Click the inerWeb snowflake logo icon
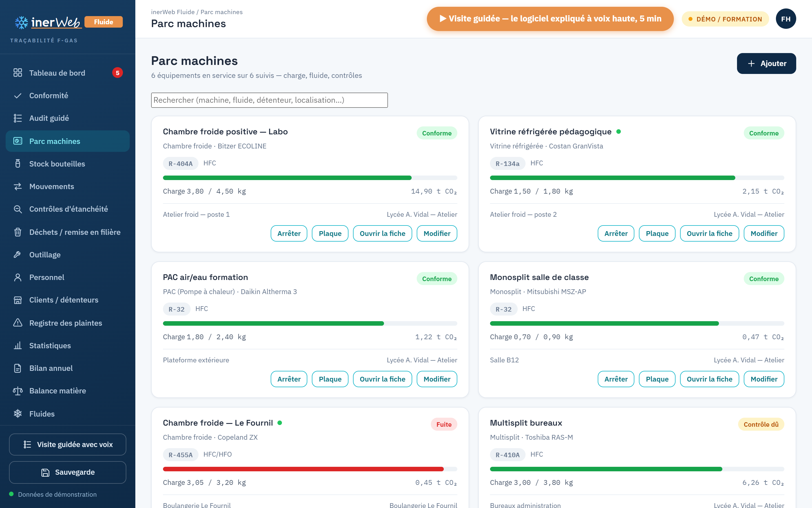This screenshot has width=812, height=508. coord(21,22)
